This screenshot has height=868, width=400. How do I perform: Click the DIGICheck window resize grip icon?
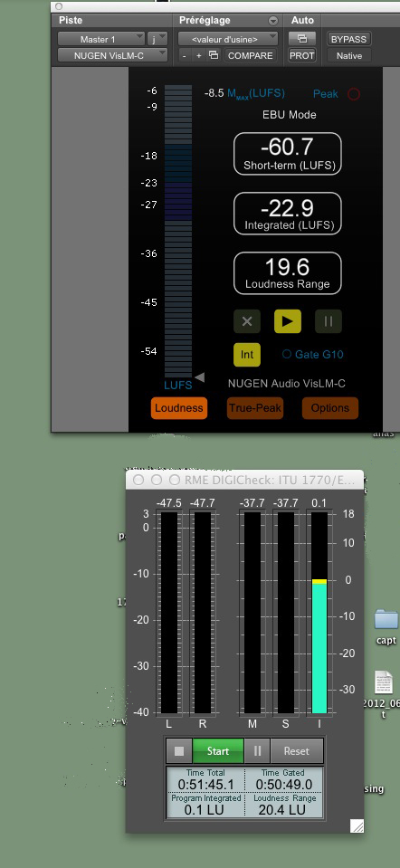[x=357, y=826]
